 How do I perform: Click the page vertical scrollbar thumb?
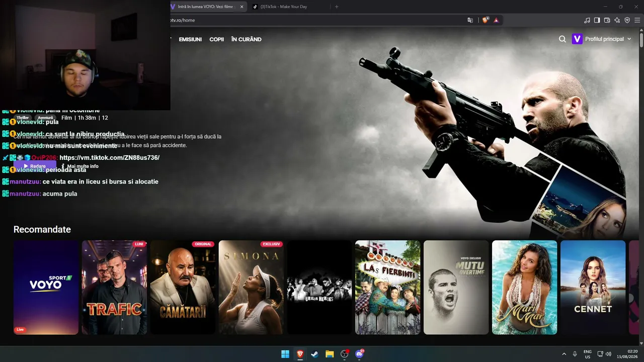point(641,39)
